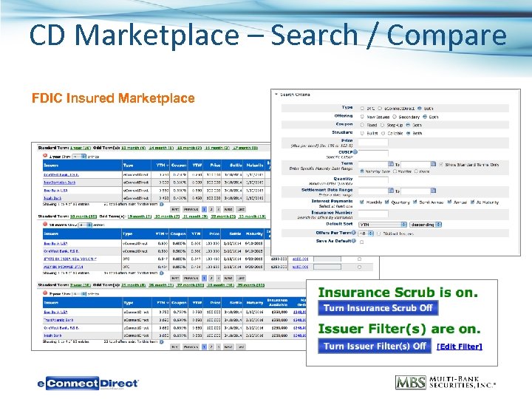The width and height of the screenshot is (532, 399).
Task: Collapse the 18 month table red icon
Action: coord(45,224)
